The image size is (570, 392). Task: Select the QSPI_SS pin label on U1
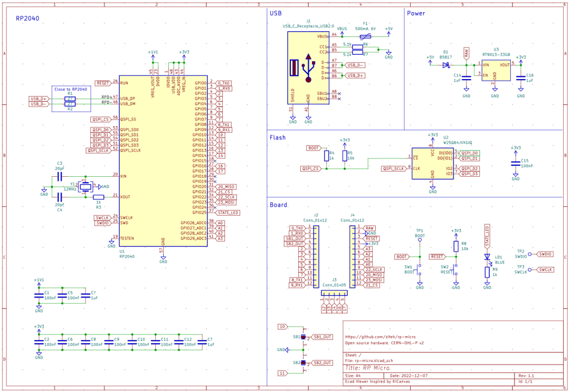point(128,119)
